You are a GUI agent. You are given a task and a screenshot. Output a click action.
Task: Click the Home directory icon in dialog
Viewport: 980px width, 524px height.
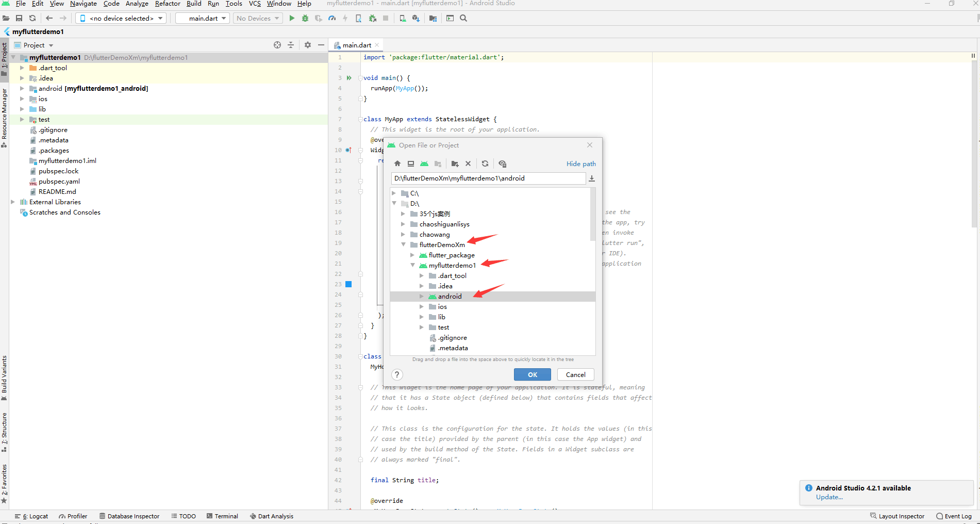[397, 163]
